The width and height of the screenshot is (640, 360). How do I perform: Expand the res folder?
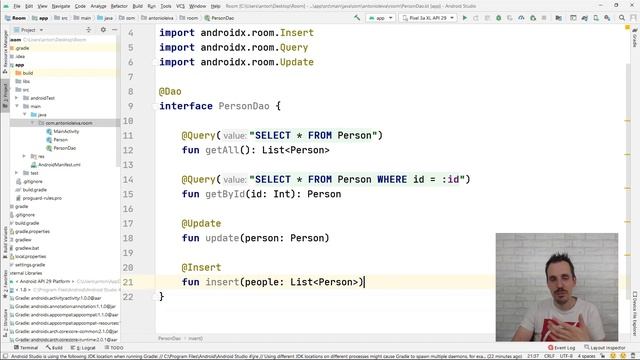pyautogui.click(x=24, y=156)
